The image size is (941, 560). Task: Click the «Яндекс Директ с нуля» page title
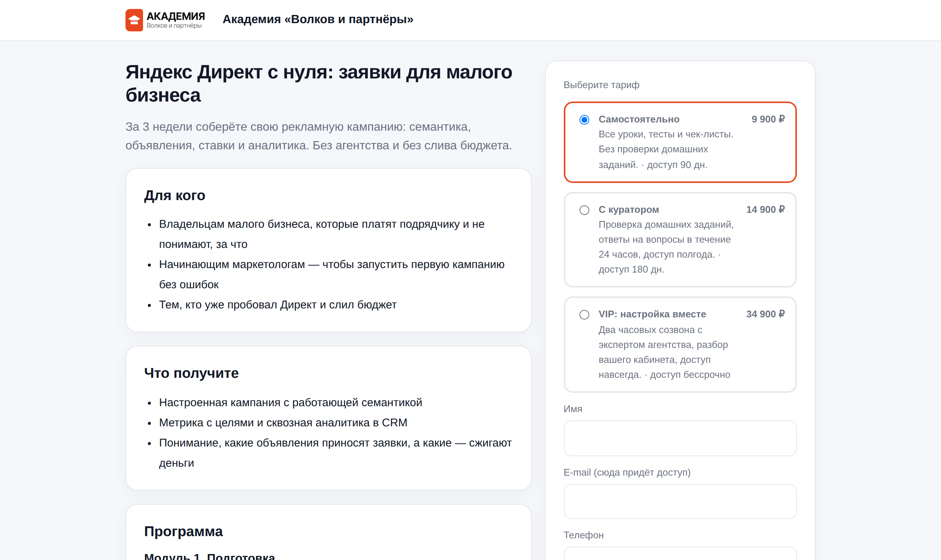[x=319, y=83]
